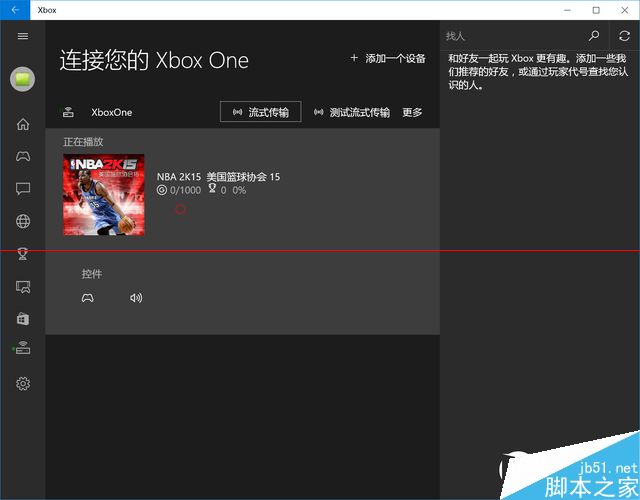
Task: Click the back arrow in title bar
Action: click(x=15, y=10)
